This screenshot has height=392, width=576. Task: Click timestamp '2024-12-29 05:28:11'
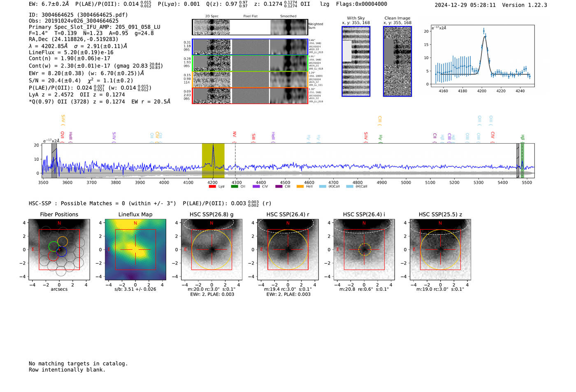tap(465, 5)
